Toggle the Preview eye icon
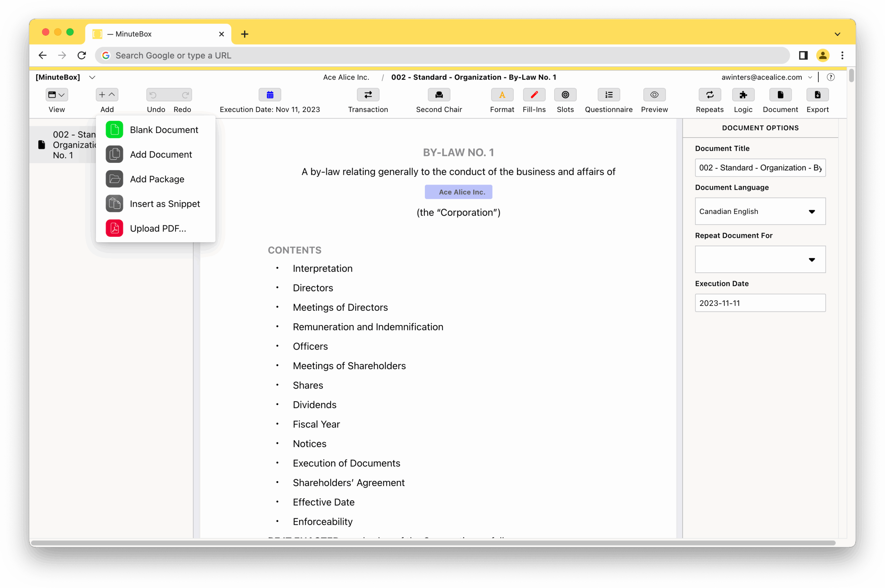The image size is (885, 588). point(654,95)
